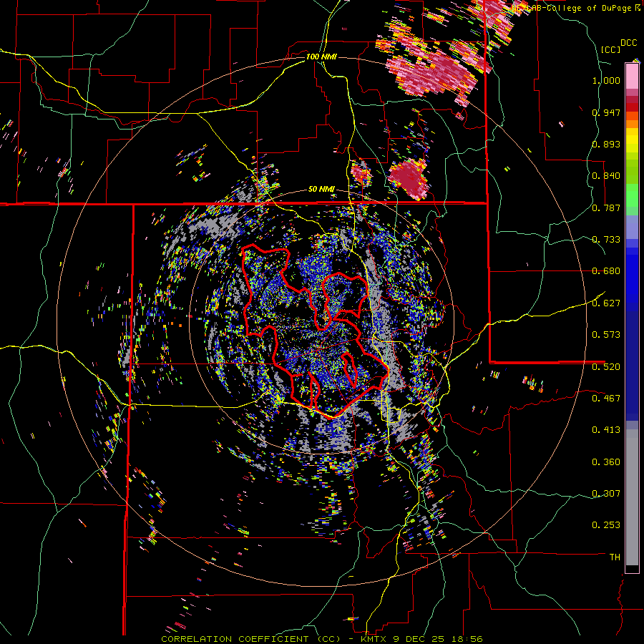The image size is (644, 644).
Task: Pick the red segment of the color bar
Action: [x=632, y=107]
